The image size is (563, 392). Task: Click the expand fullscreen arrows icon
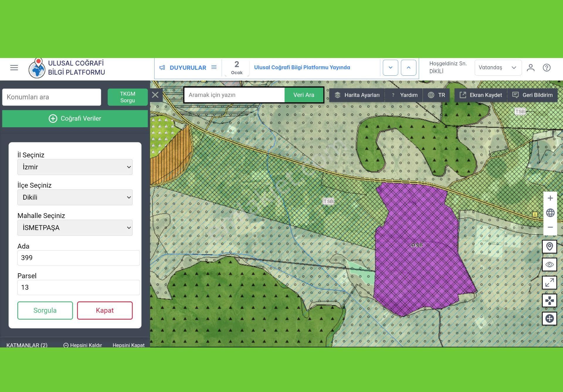click(x=550, y=283)
